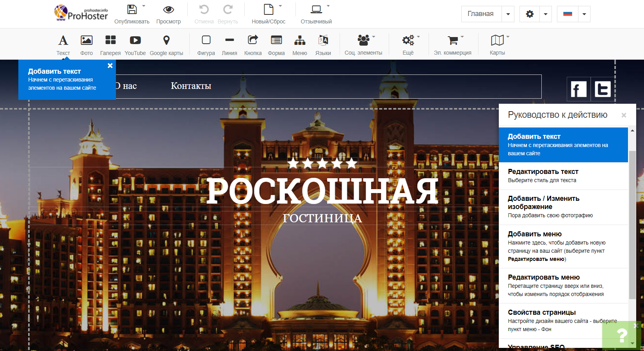The image size is (644, 351).
Task: Expand the Главная page dropdown
Action: (x=508, y=14)
